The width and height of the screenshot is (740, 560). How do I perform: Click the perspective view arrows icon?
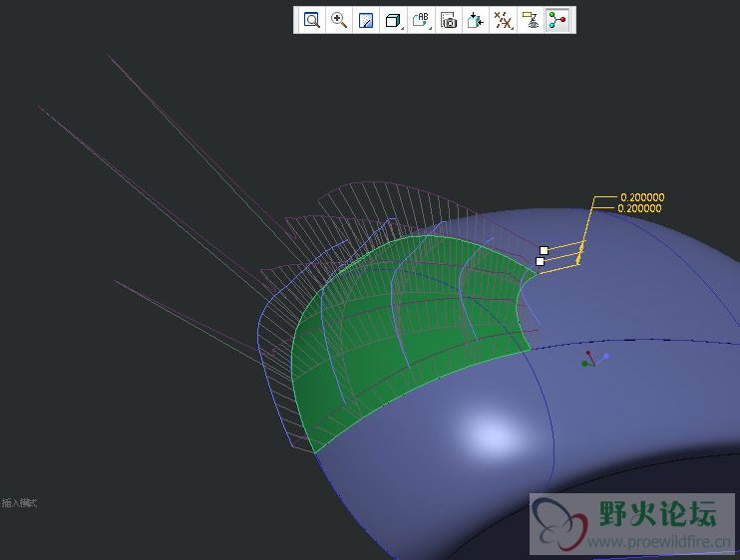point(476,20)
